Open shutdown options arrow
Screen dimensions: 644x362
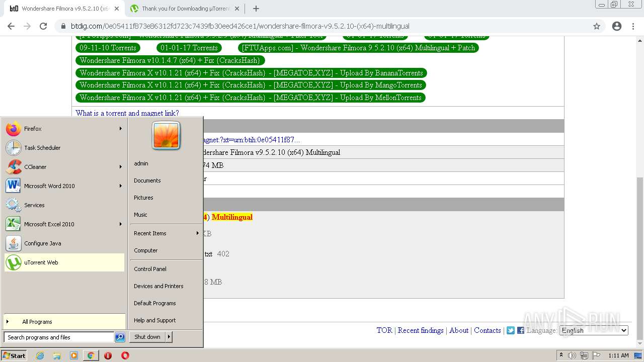point(169,337)
